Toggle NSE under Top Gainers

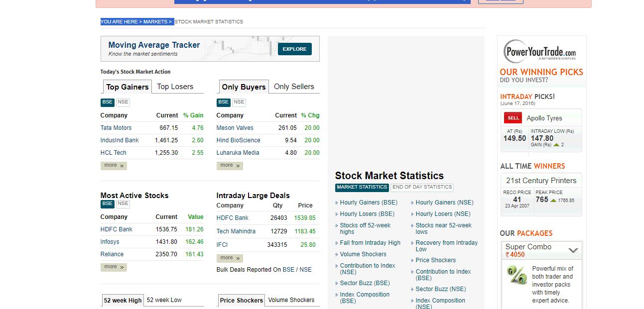[123, 102]
